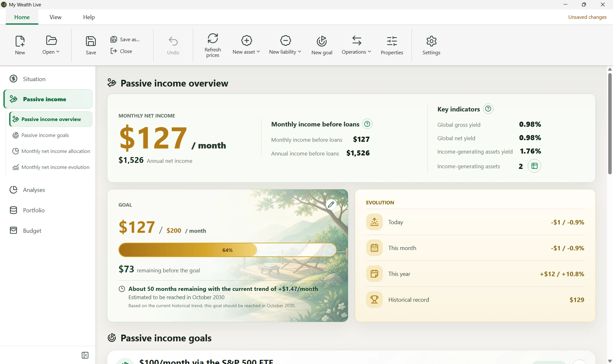
Task: Click the $200 goal target amount
Action: click(x=174, y=231)
